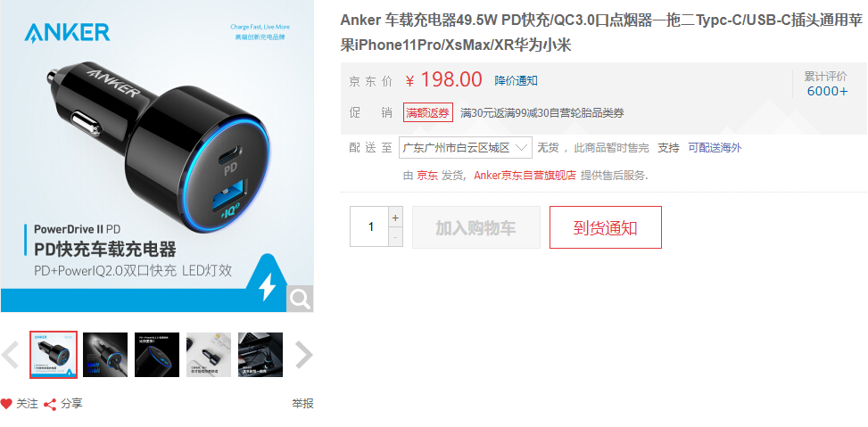The image size is (868, 427).
Task: Select the second product thumbnail
Action: [105, 355]
